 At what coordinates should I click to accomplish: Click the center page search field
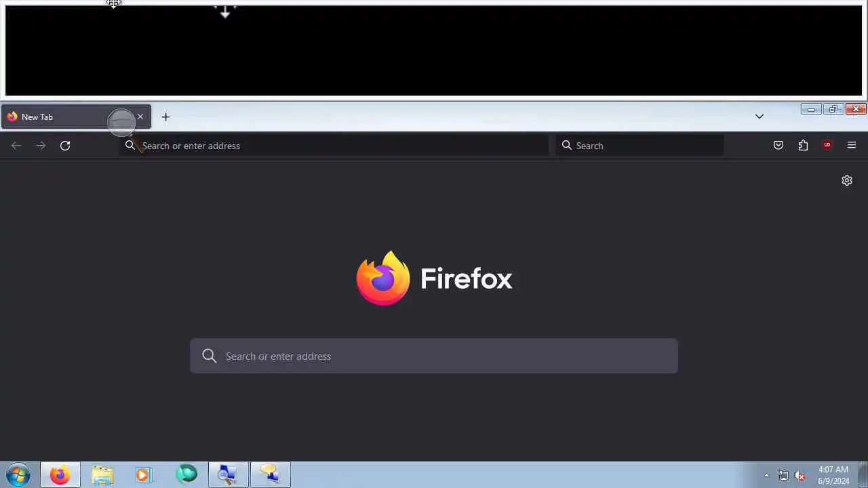[434, 356]
